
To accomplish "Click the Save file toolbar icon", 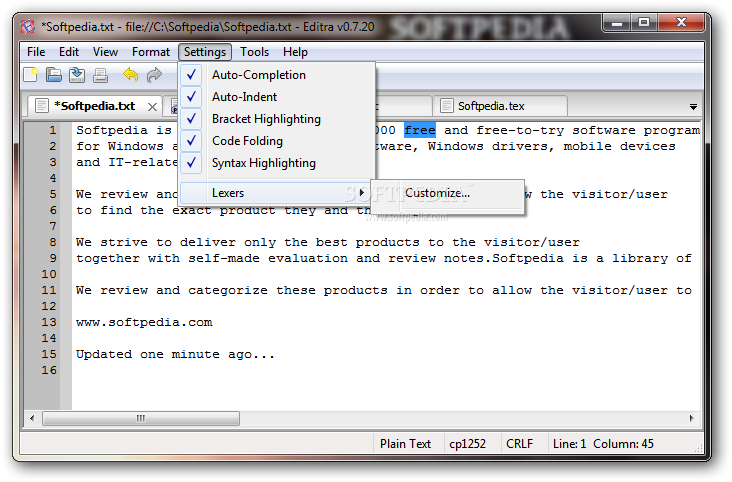I will tap(77, 75).
